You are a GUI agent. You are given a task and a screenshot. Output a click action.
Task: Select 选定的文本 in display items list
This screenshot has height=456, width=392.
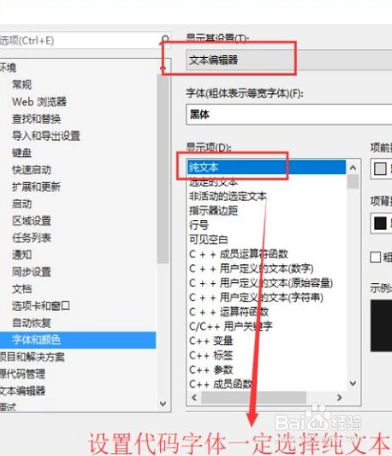[213, 182]
